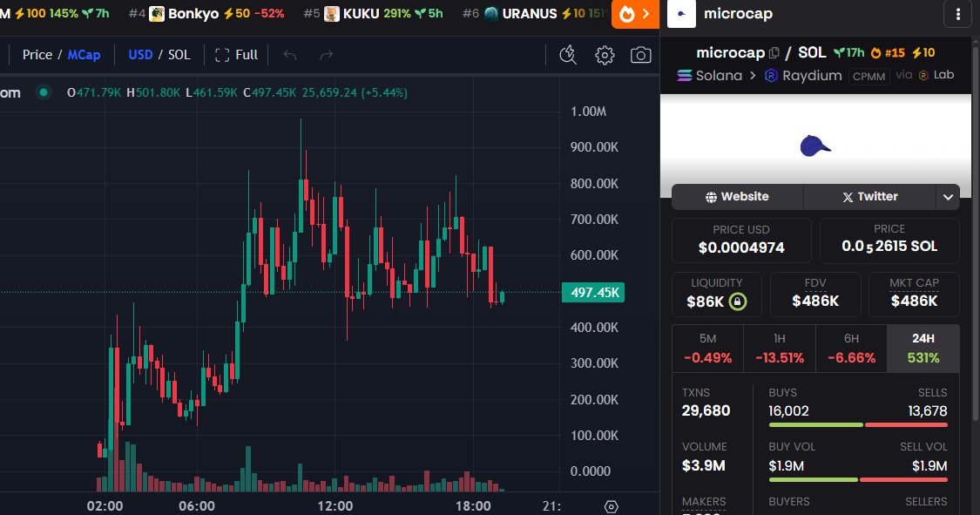The height and width of the screenshot is (515, 980).
Task: Click the TXNS 29,680 value
Action: coord(706,411)
